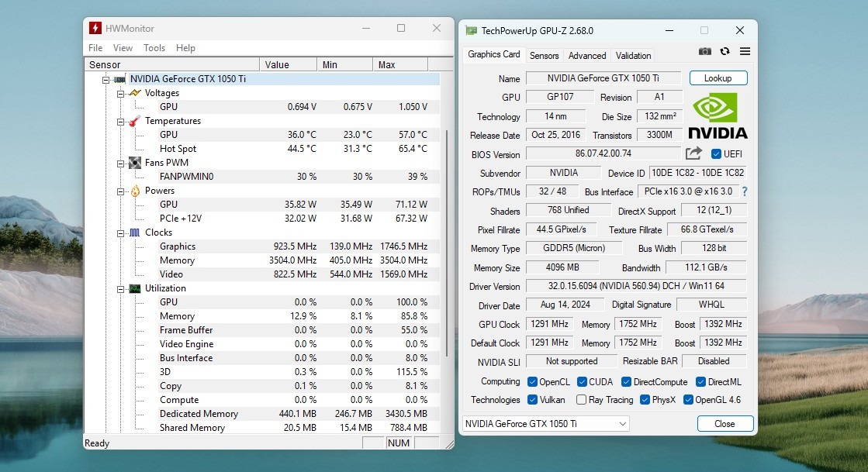This screenshot has width=868, height=472.
Task: Click the Temperatures thermometer icon
Action: (134, 121)
